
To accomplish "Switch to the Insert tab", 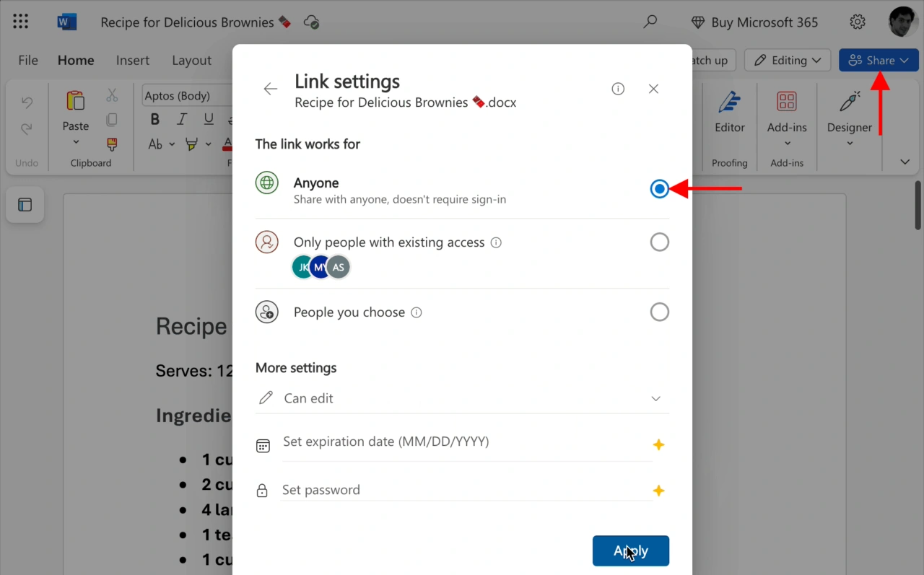I will pos(133,61).
